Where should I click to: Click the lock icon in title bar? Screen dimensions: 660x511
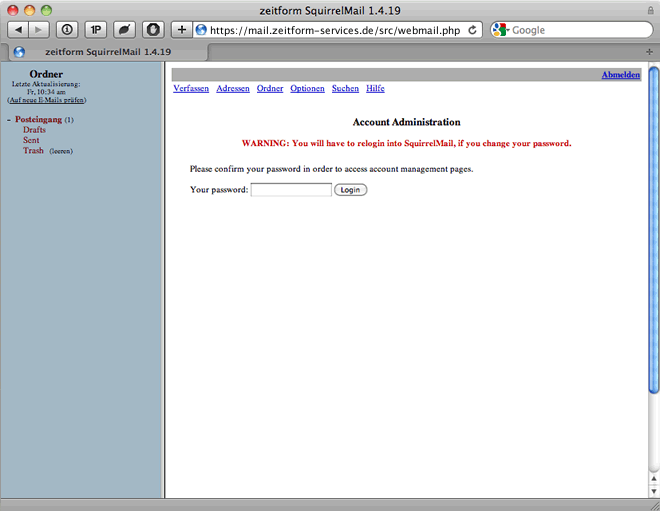click(x=650, y=11)
